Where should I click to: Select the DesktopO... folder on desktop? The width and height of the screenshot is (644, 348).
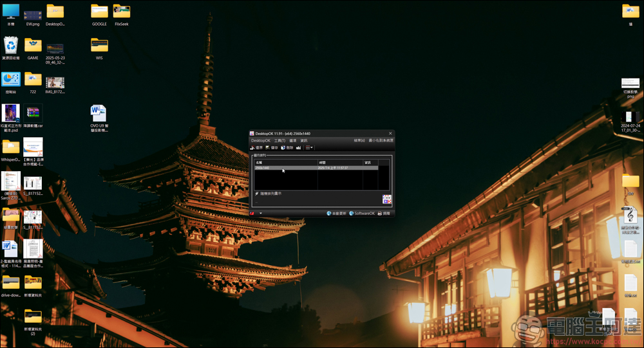point(55,15)
